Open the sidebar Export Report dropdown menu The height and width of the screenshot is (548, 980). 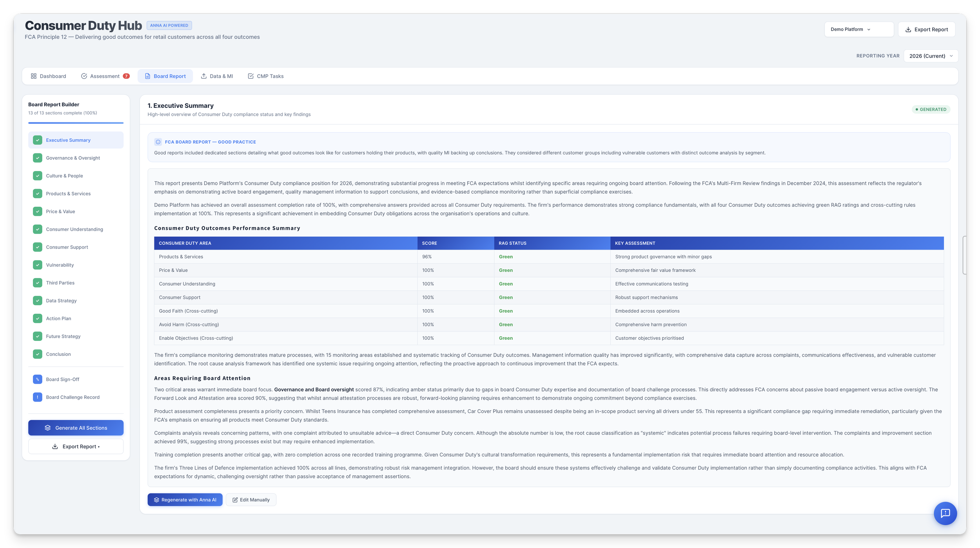[x=76, y=446]
